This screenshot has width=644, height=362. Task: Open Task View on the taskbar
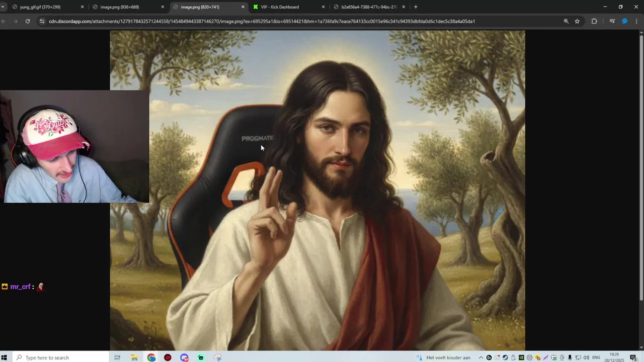point(117,357)
